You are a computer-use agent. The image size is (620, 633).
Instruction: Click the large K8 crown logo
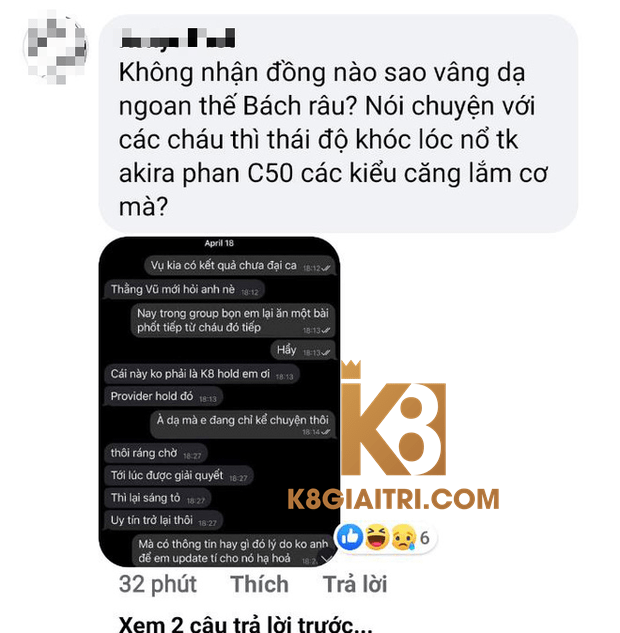[x=393, y=418]
